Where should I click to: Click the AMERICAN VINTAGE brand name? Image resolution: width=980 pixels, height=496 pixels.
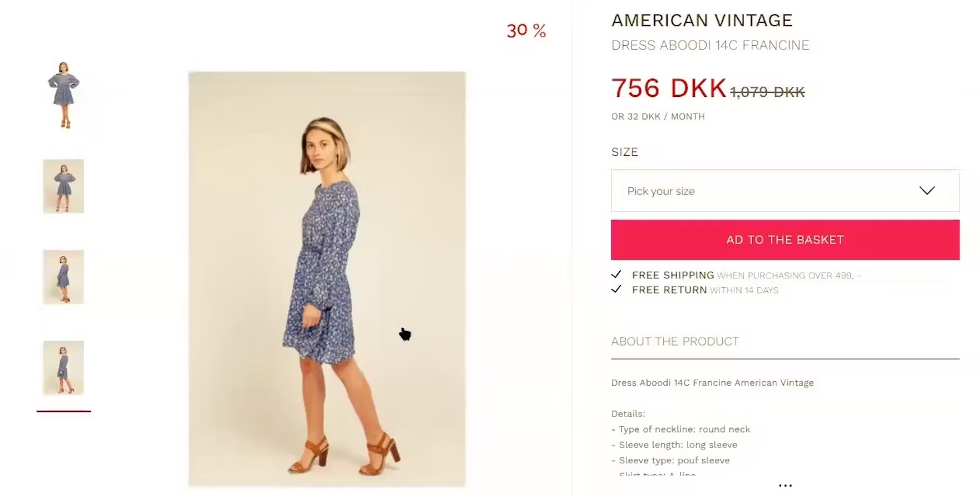(702, 21)
